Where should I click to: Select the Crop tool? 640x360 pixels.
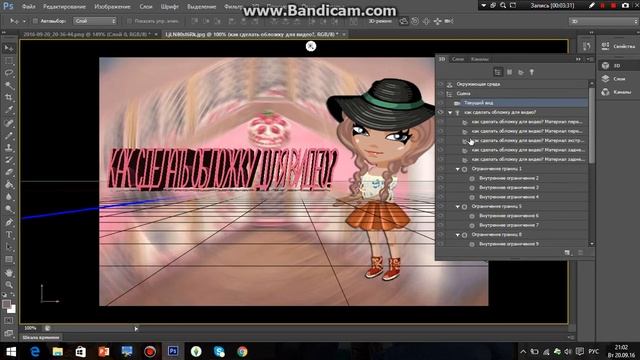point(9,98)
